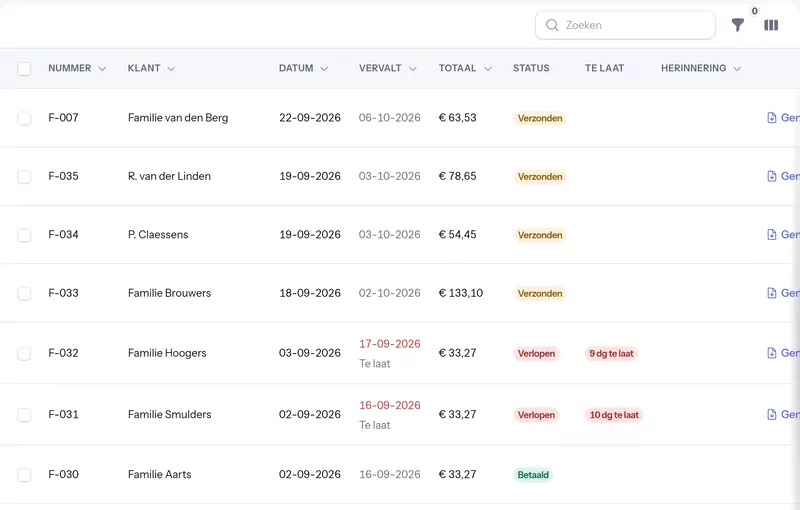The width and height of the screenshot is (800, 510).
Task: Click invoice date 03-09-2026
Action: point(310,353)
